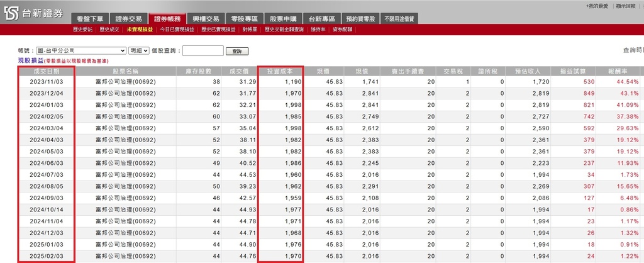644x263 pixels.
Task: Open 維持率 submenu
Action: (x=318, y=30)
